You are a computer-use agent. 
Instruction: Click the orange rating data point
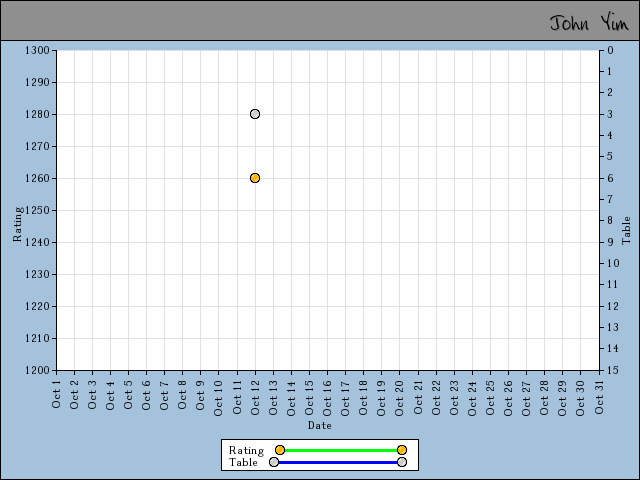point(255,178)
